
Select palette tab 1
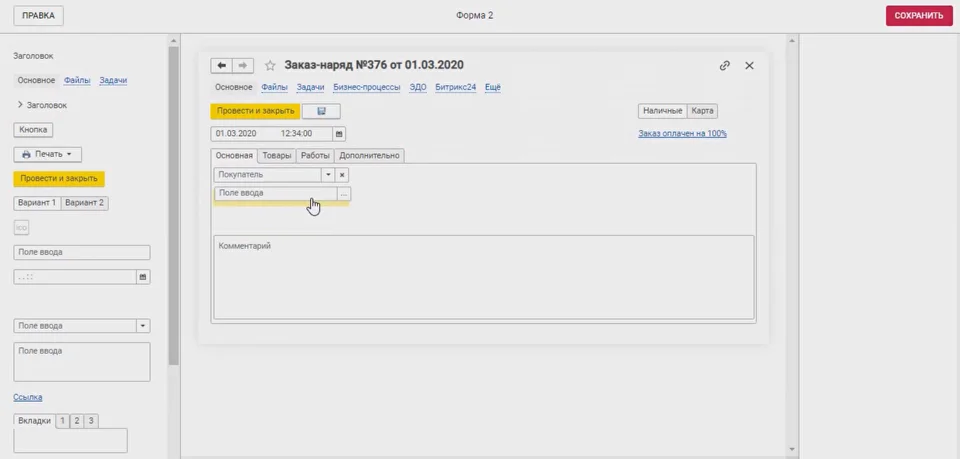(62, 420)
